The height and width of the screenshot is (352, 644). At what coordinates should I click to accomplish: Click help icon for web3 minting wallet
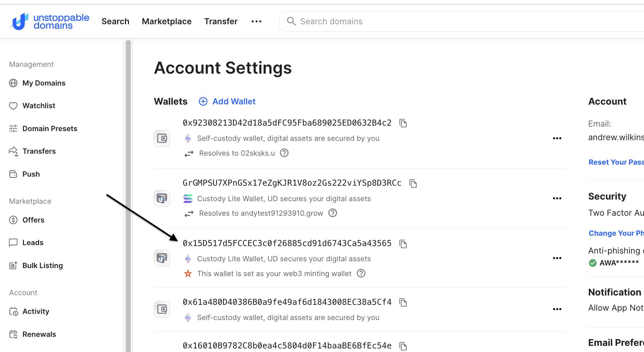tap(361, 274)
